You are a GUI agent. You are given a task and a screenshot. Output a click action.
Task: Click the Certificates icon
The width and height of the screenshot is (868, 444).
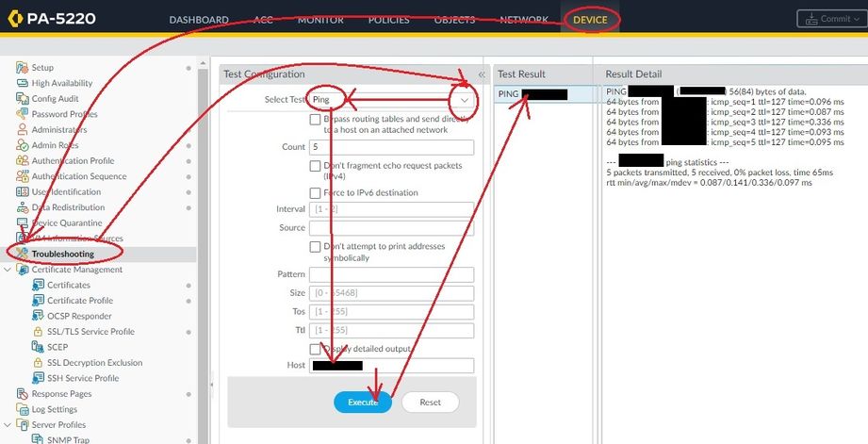tap(38, 285)
